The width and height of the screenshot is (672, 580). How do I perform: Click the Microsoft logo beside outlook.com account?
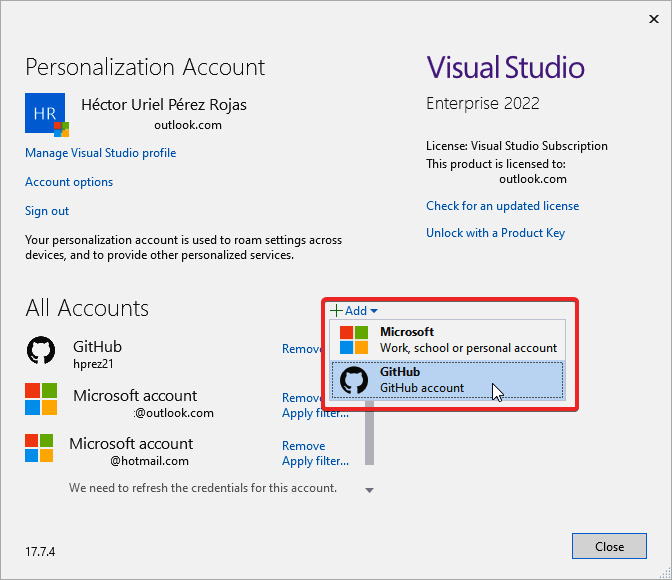[x=41, y=399]
